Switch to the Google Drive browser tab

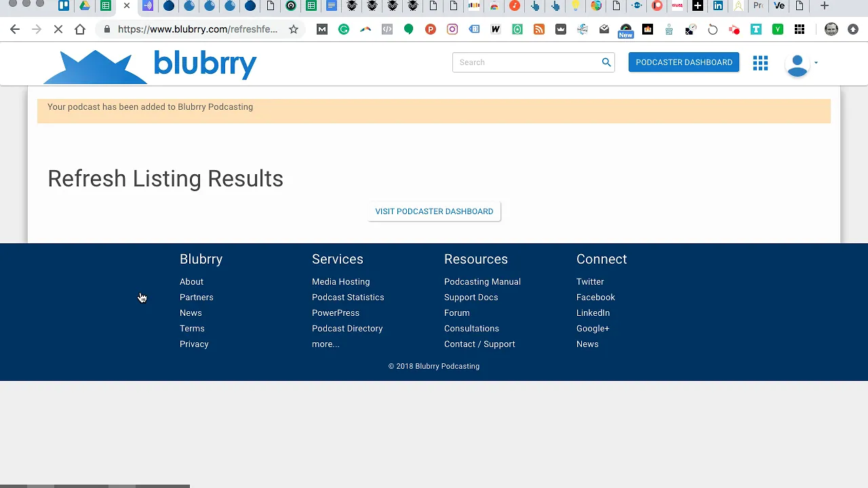(85, 6)
